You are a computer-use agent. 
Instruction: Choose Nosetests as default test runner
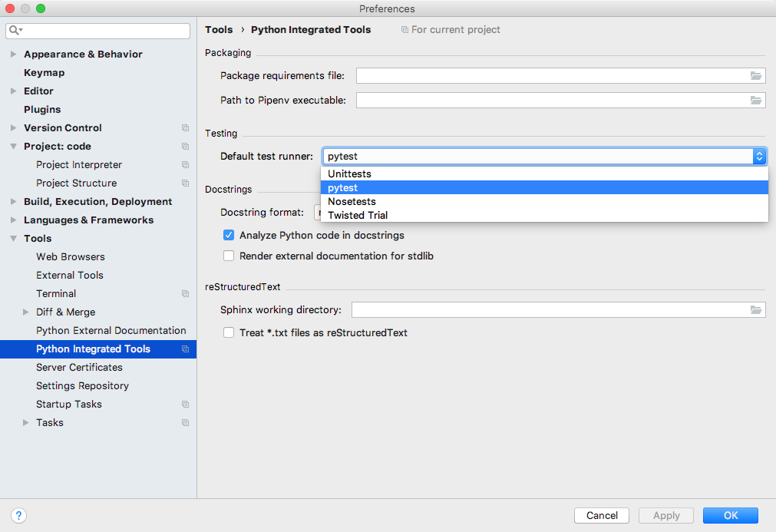click(544, 201)
